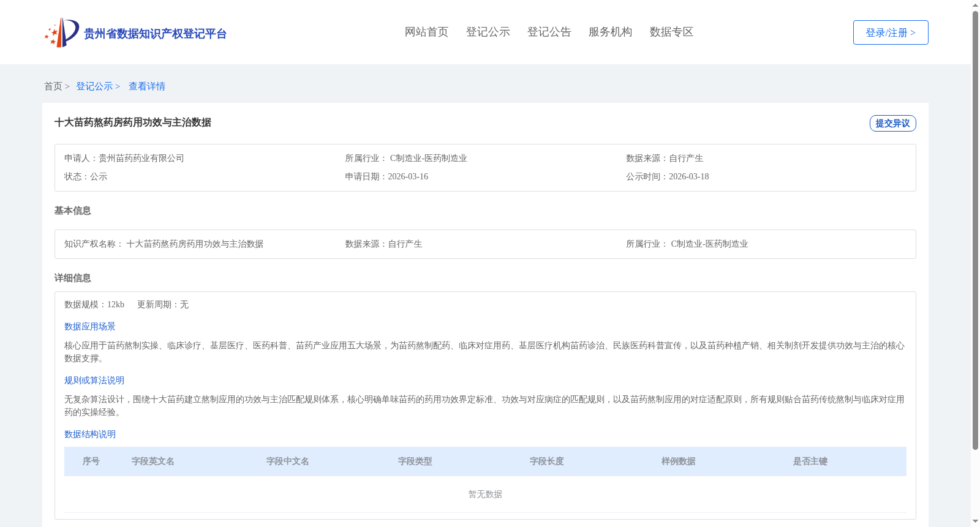Viewport: 980px width, 527px height.
Task: Open 登记公示 in top navigation
Action: [488, 32]
